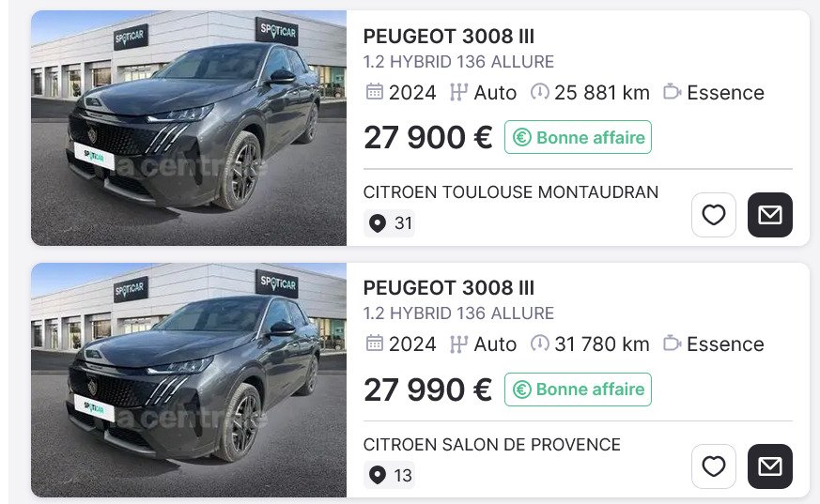
Task: Click the Bonne affaire badge beside 27 990 €
Action: (578, 389)
